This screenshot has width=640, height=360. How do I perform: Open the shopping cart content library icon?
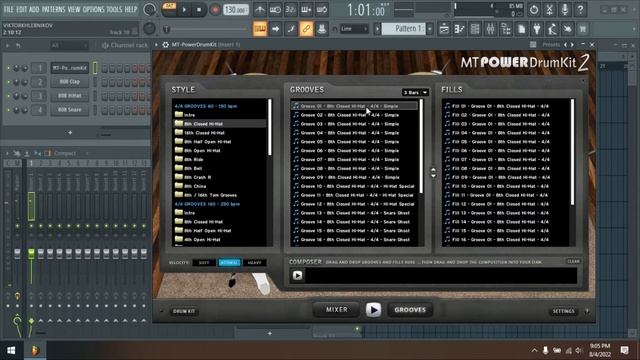(583, 29)
